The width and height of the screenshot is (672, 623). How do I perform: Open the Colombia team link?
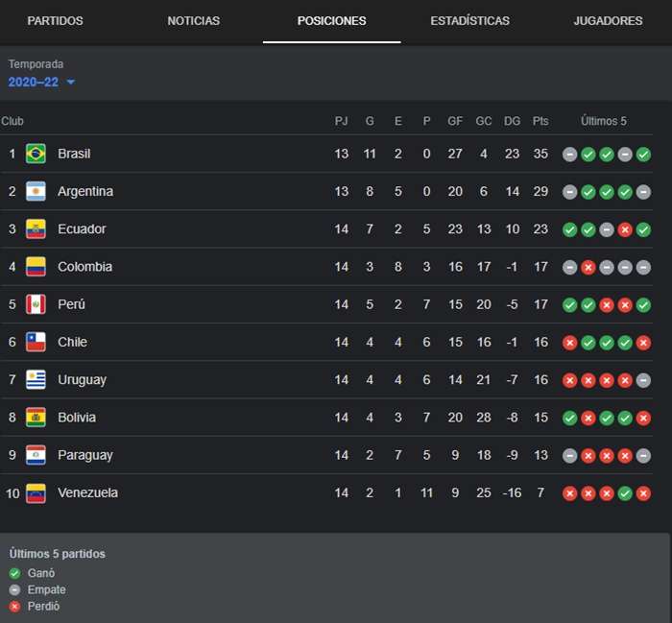click(84, 267)
